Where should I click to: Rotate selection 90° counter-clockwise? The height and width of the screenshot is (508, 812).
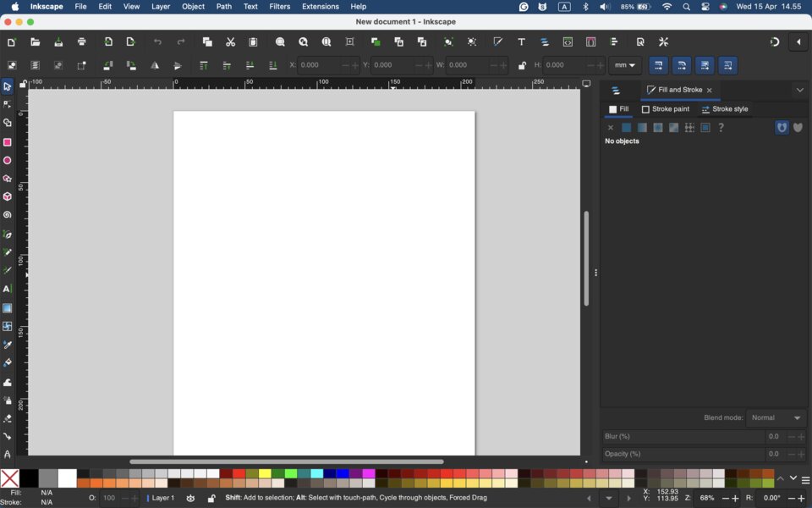click(107, 65)
